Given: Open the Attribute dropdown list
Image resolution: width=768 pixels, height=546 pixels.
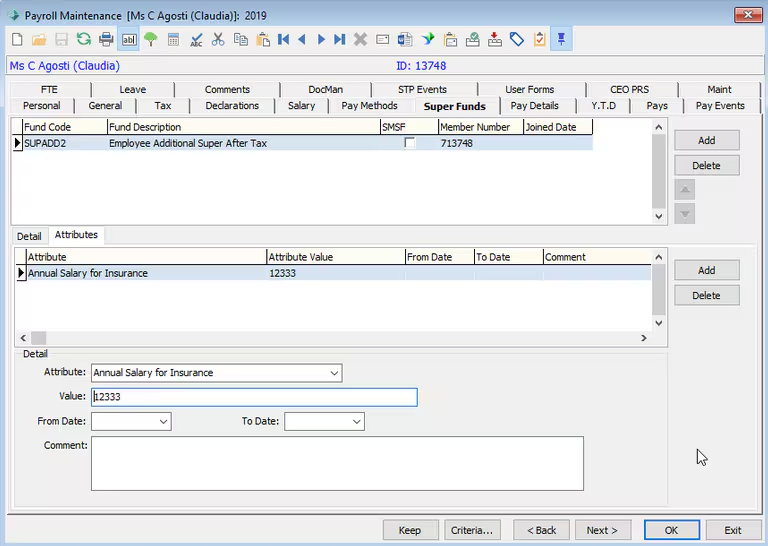Looking at the screenshot, I should [334, 373].
